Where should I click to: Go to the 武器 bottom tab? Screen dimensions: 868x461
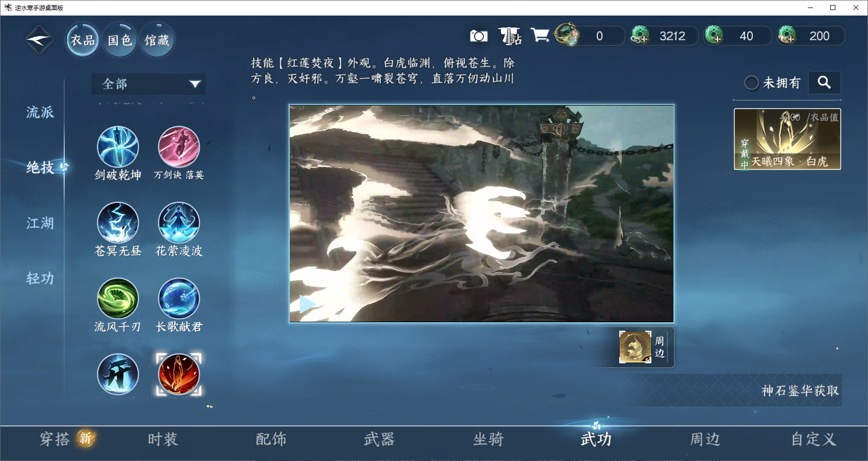coord(380,439)
